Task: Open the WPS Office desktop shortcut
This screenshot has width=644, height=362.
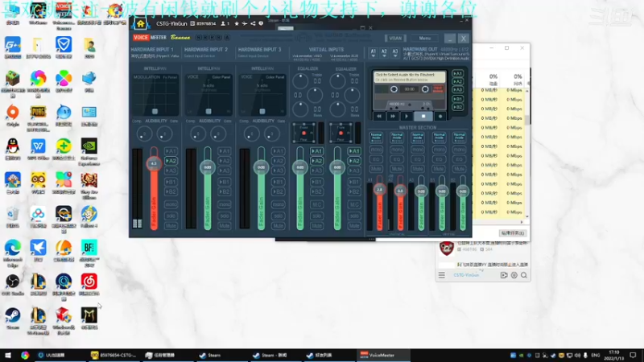Action: coord(38,150)
